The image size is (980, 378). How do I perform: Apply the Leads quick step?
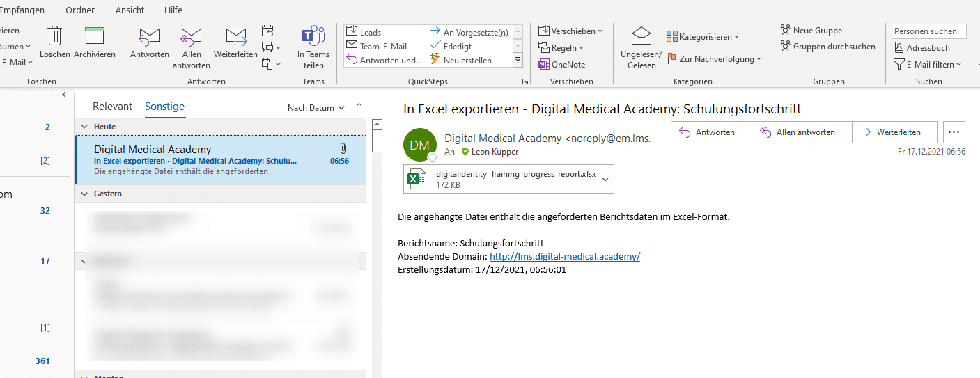point(364,32)
